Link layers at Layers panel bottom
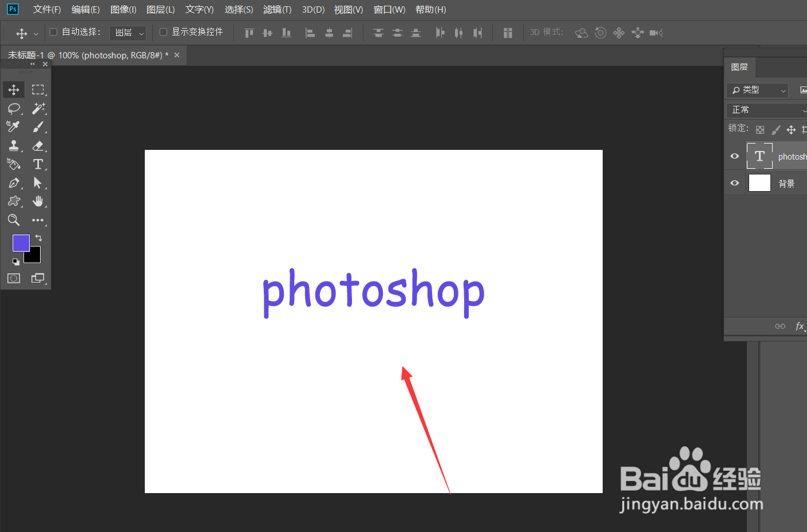 (x=780, y=326)
